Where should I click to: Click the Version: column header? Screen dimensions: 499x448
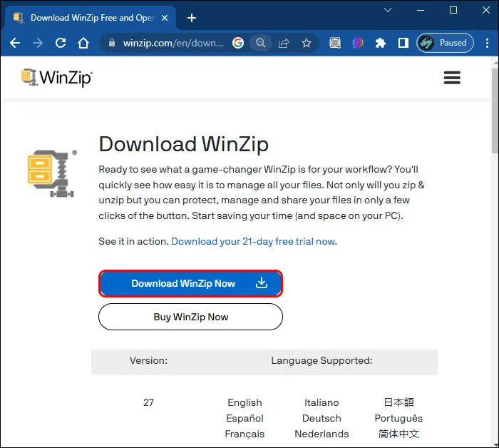coord(148,360)
